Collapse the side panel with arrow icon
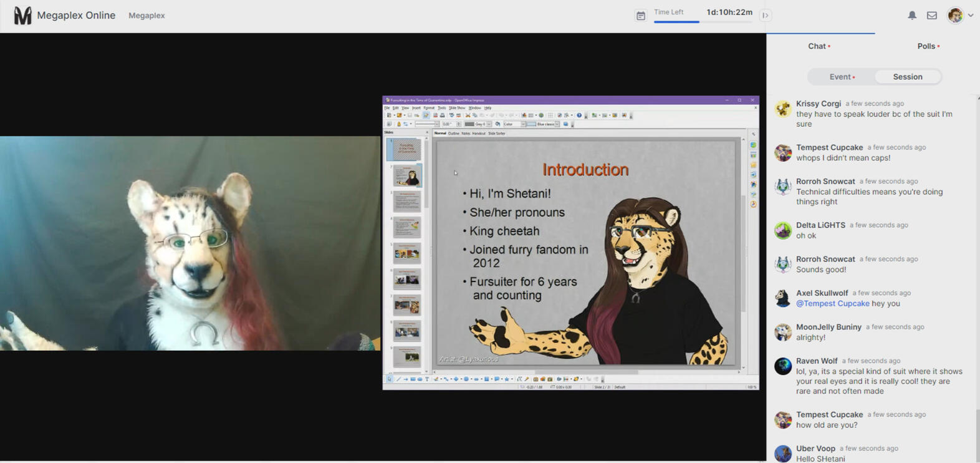The width and height of the screenshot is (980, 463). tap(765, 16)
